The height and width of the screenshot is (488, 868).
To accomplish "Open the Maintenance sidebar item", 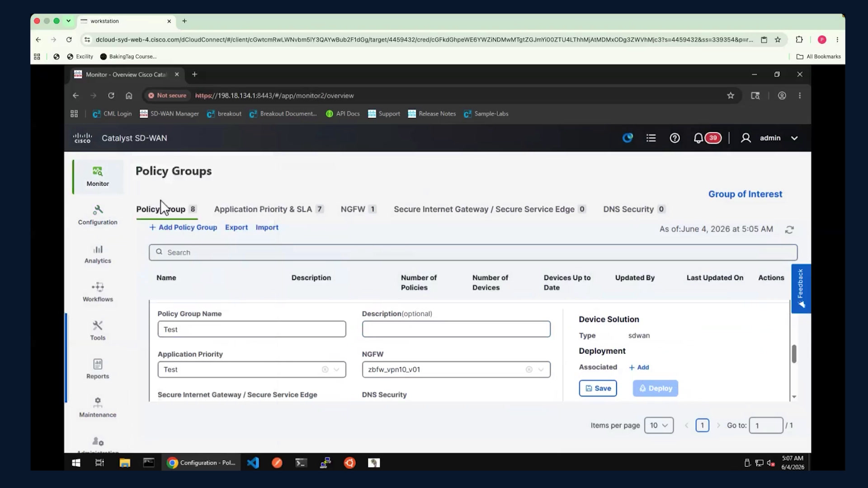I will coord(98,408).
